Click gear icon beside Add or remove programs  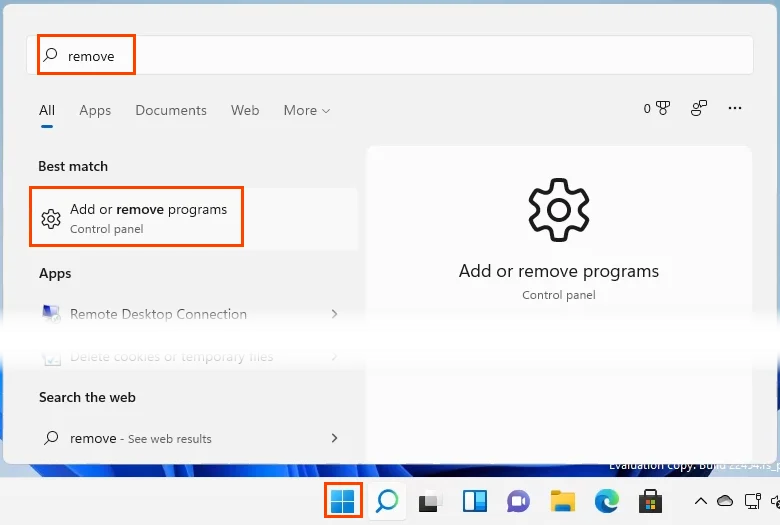click(x=51, y=218)
